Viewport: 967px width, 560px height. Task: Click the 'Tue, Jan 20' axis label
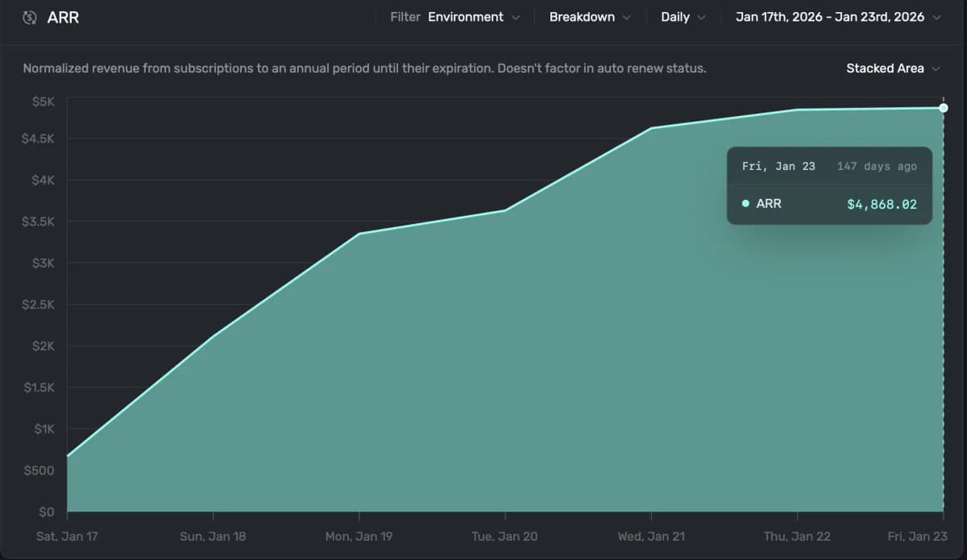click(x=505, y=536)
